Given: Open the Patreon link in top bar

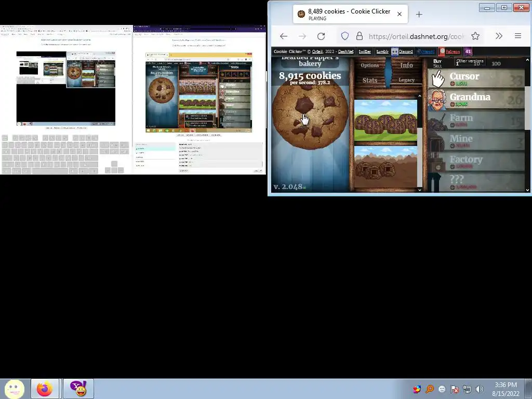Looking at the screenshot, I should pyautogui.click(x=453, y=51).
